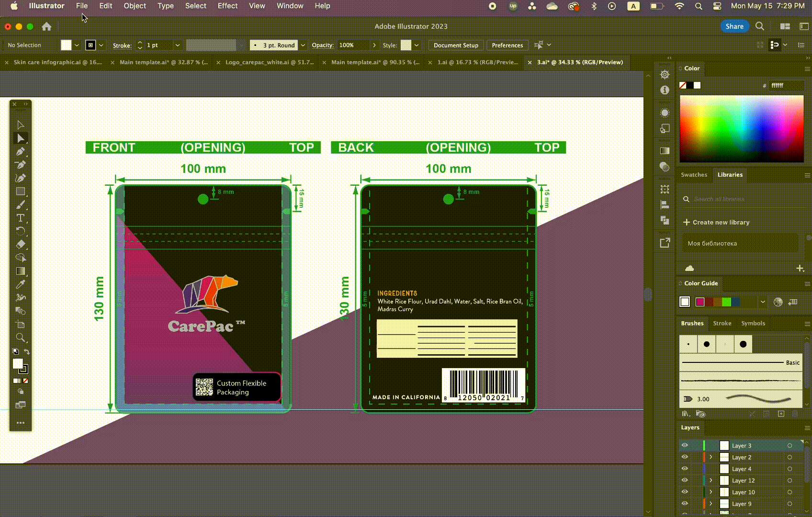Hide Layer 4 with eye icon
This screenshot has height=517, width=812.
(x=685, y=469)
